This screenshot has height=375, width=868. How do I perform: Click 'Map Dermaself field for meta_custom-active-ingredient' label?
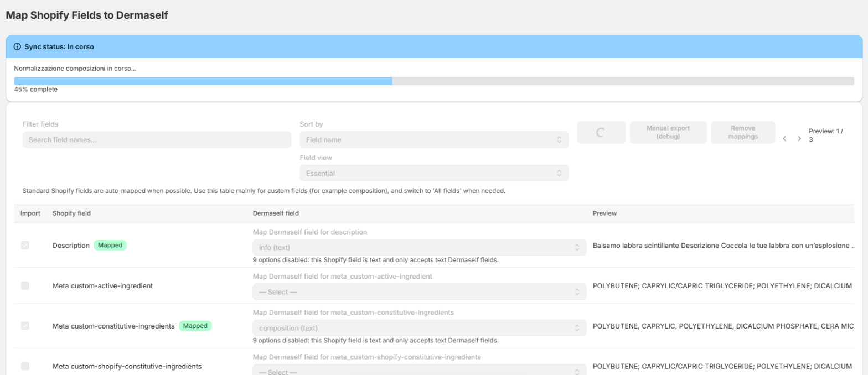[342, 276]
